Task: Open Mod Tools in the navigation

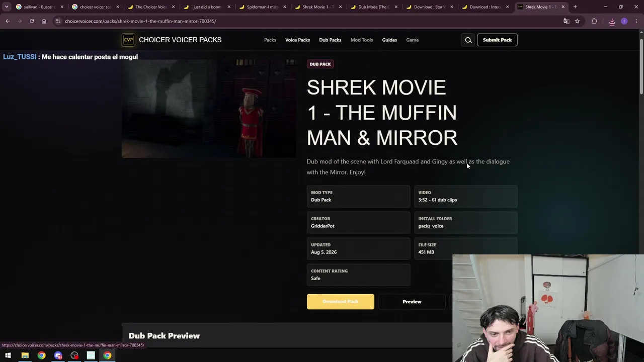Action: pyautogui.click(x=362, y=40)
